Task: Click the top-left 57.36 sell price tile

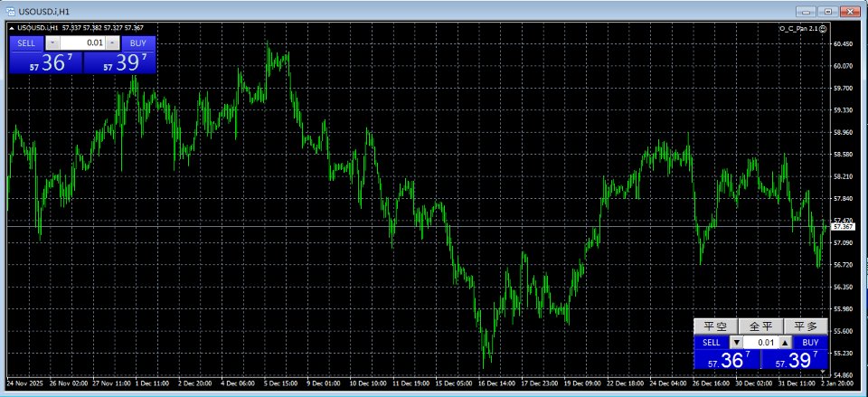Action: click(46, 62)
